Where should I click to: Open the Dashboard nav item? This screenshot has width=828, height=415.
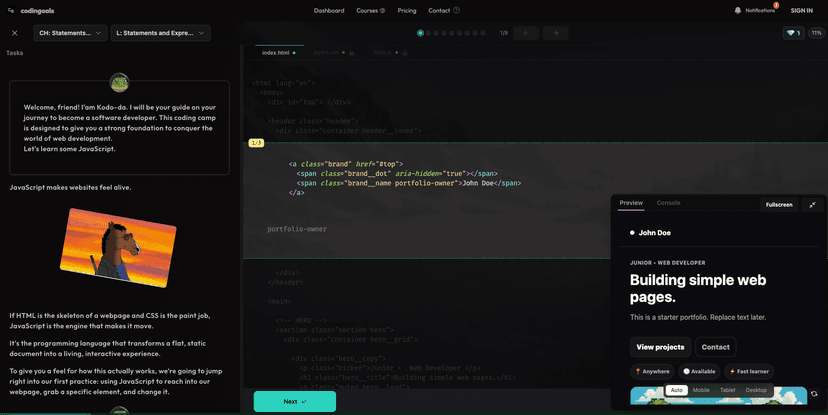point(329,11)
